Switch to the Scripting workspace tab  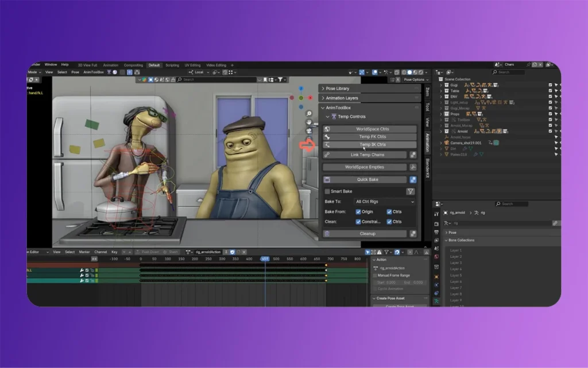point(172,66)
